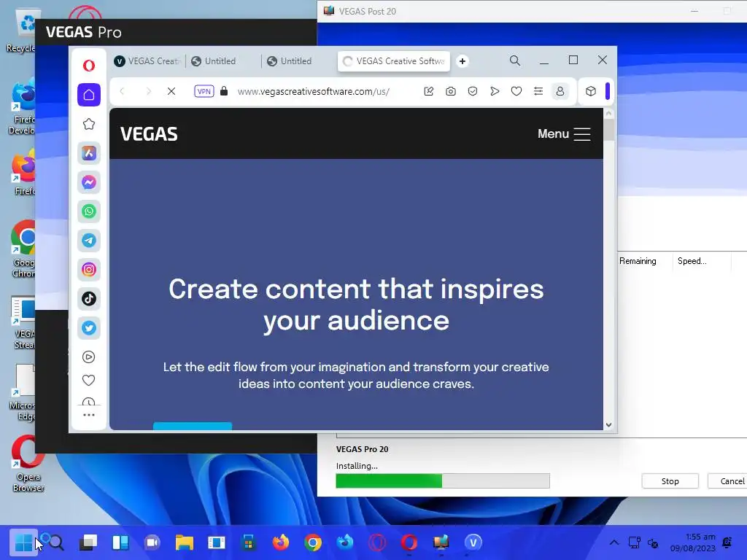Open sidebar setup three-dots menu
Screen dimensions: 747x560
coord(88,415)
